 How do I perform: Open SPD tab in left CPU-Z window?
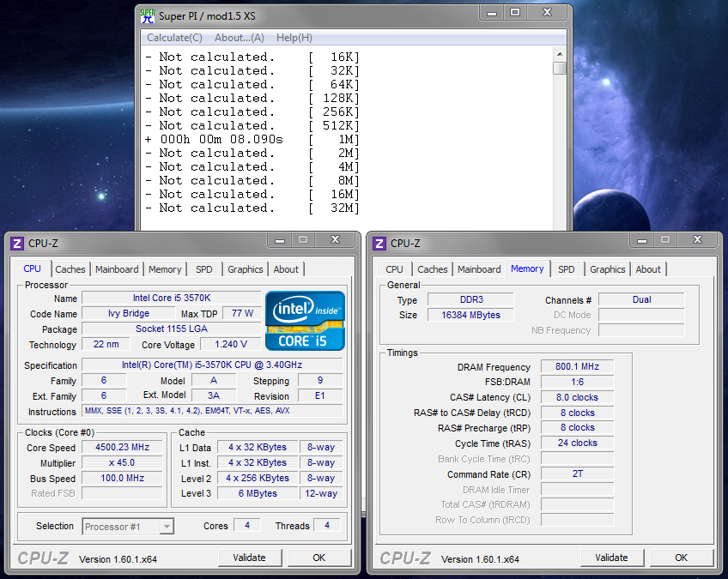(x=203, y=269)
